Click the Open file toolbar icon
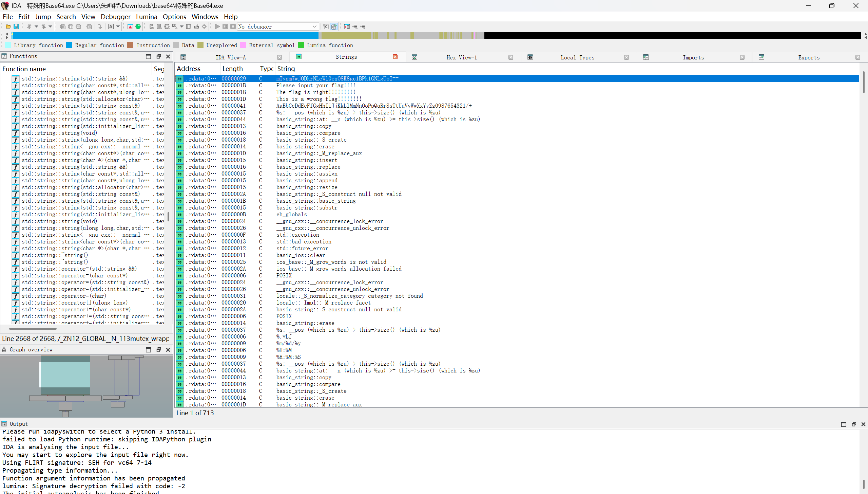 8,26
